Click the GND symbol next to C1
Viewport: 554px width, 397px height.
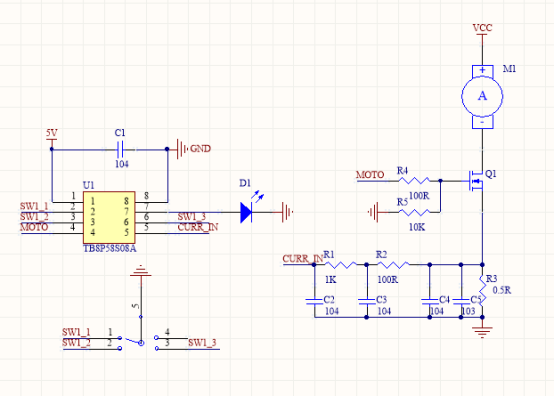(181, 149)
